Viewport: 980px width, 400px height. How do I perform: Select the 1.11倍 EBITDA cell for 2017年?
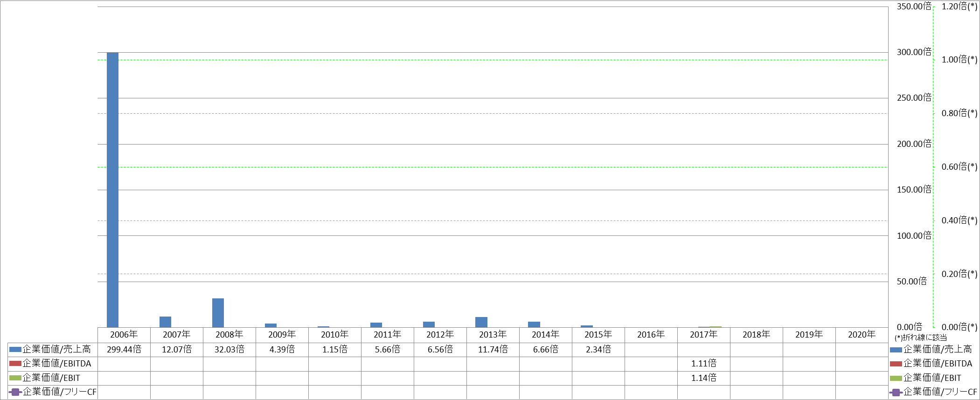[704, 363]
